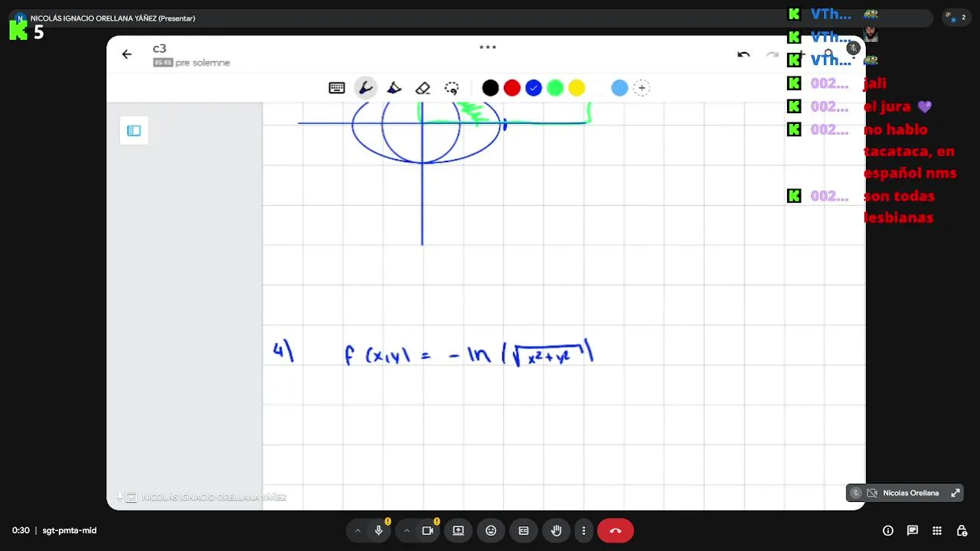Image resolution: width=980 pixels, height=551 pixels.
Task: Raise hand in the meeting
Action: point(557,530)
